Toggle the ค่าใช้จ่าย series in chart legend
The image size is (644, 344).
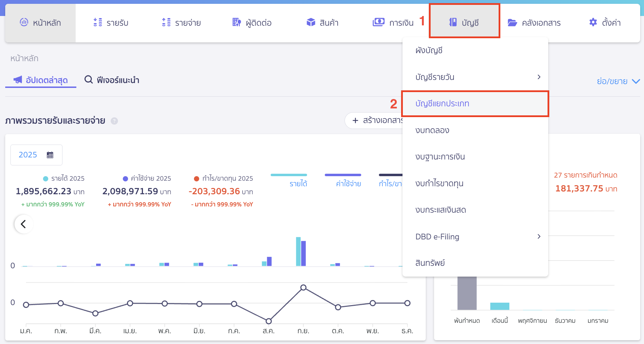348,183
